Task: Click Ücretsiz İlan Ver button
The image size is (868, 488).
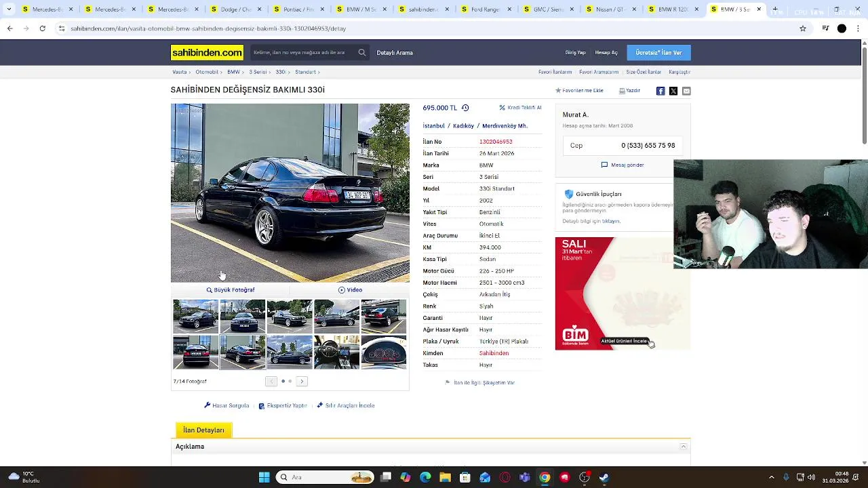Action: tap(658, 52)
